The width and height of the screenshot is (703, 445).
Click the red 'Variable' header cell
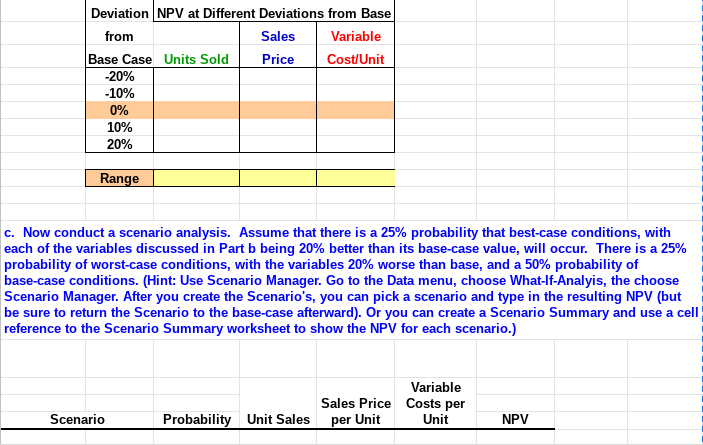[356, 36]
